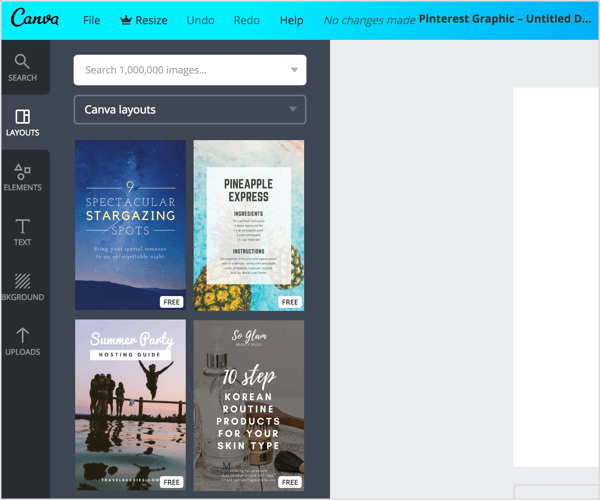
Task: Choose the 10 Step Korean Routine layout
Action: [x=248, y=405]
